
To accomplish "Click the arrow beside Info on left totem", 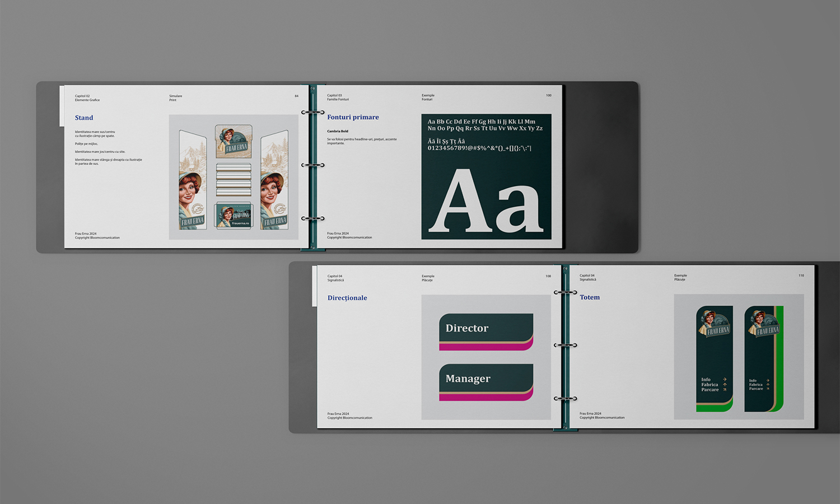I will pos(725,379).
